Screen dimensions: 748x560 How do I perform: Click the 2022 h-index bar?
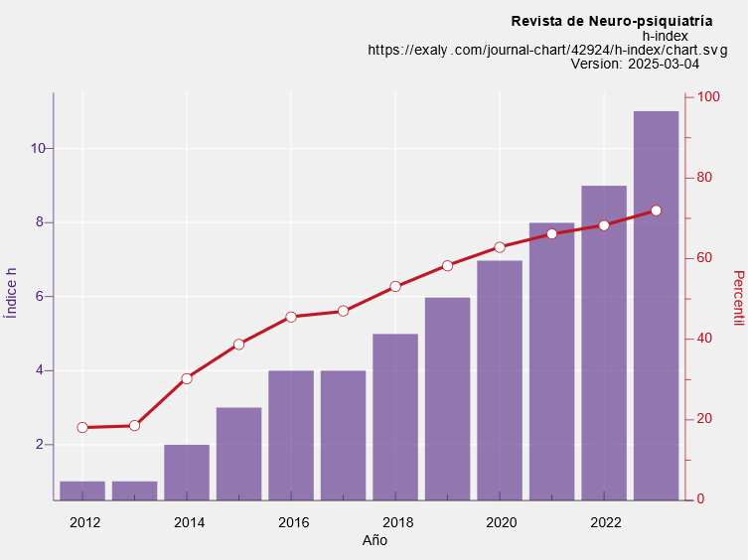(x=604, y=343)
